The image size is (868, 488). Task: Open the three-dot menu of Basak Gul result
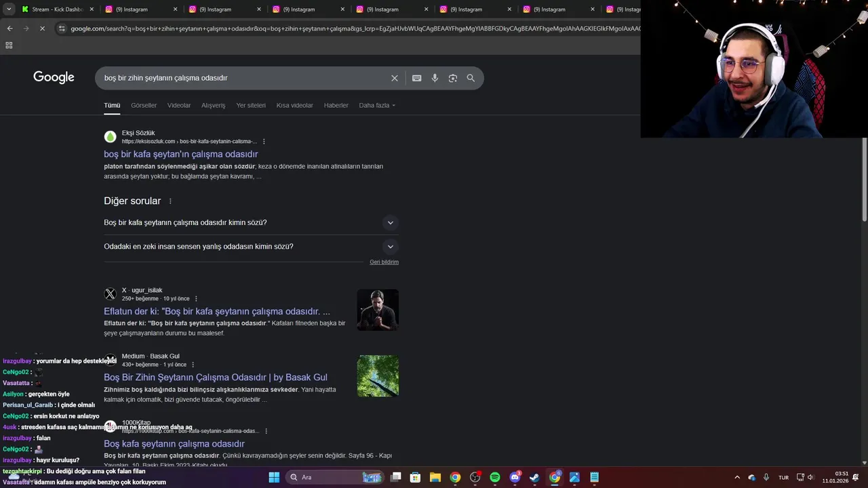click(x=193, y=365)
